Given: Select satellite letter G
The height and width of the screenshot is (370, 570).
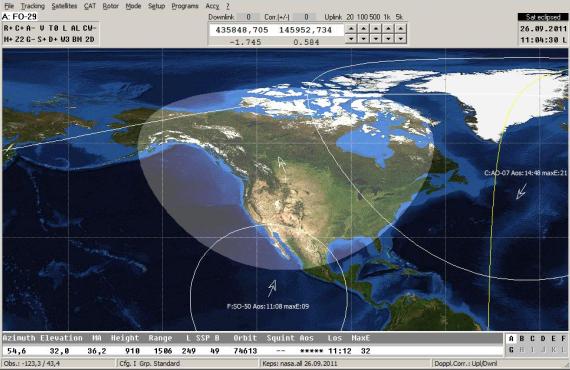Looking at the screenshot, I should coord(511,350).
